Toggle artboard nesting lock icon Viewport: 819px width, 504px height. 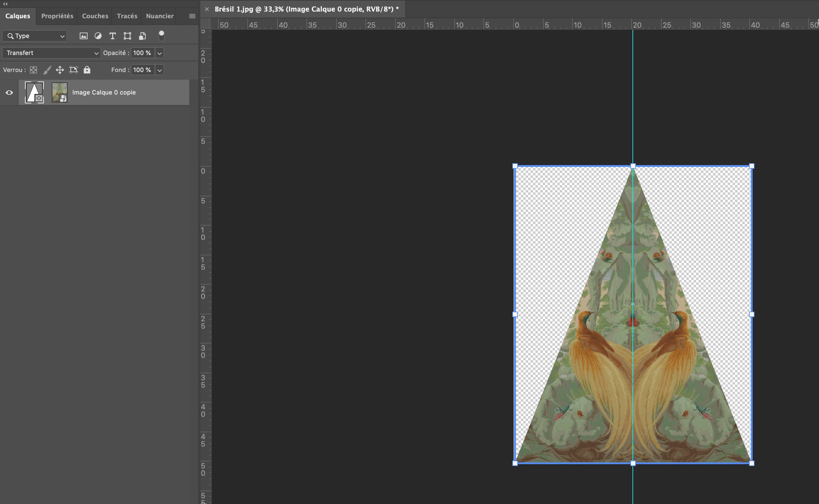click(x=73, y=70)
